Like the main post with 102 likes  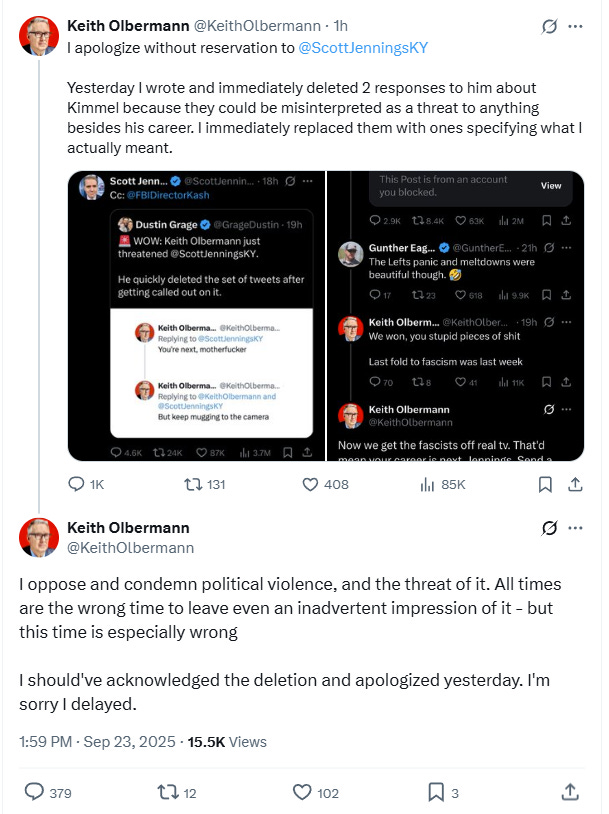(302, 792)
